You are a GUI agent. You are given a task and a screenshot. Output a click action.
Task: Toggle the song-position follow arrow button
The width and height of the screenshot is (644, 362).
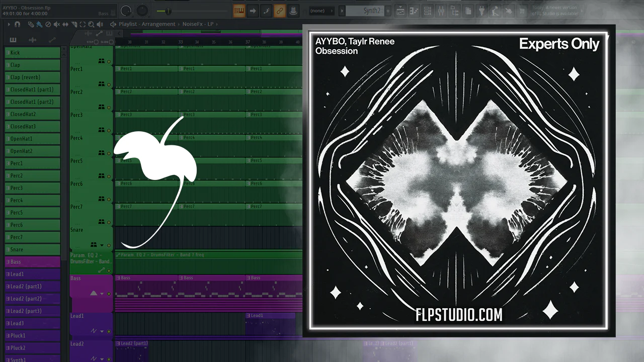point(253,11)
